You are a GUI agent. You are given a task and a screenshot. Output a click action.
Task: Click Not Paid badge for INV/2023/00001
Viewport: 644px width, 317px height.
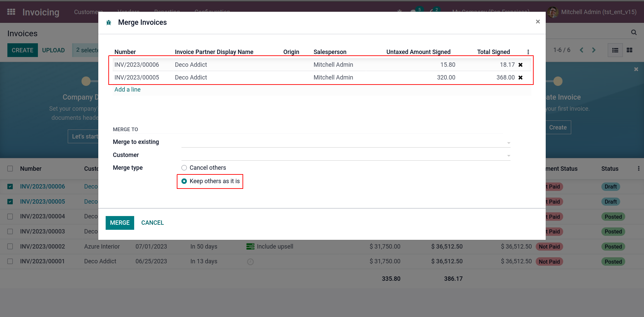coord(549,262)
